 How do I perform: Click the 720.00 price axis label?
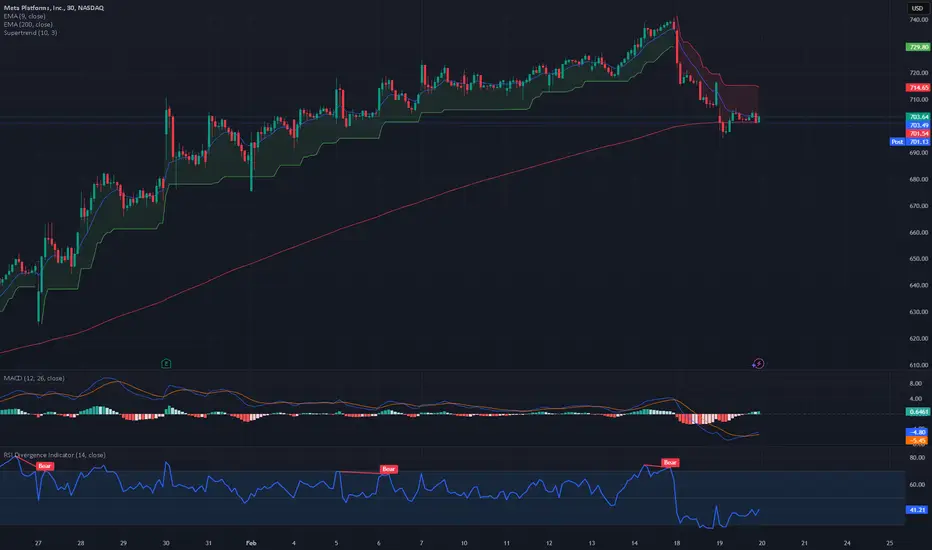pyautogui.click(x=919, y=73)
